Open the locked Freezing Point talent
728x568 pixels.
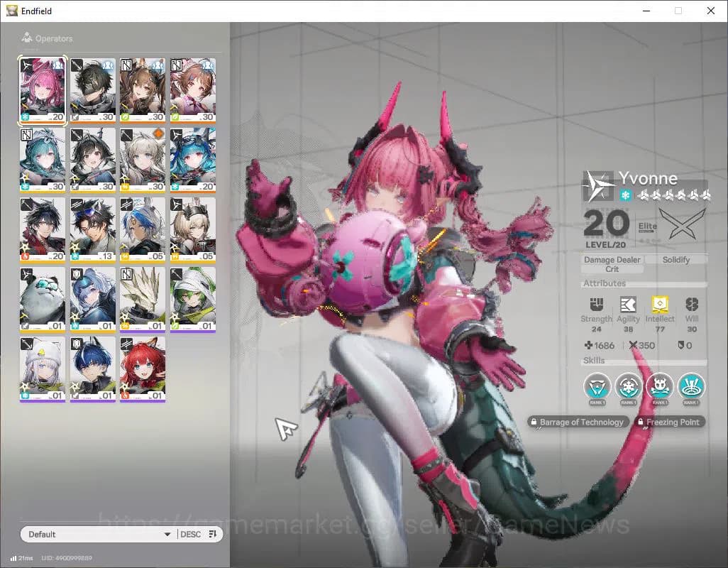click(670, 422)
